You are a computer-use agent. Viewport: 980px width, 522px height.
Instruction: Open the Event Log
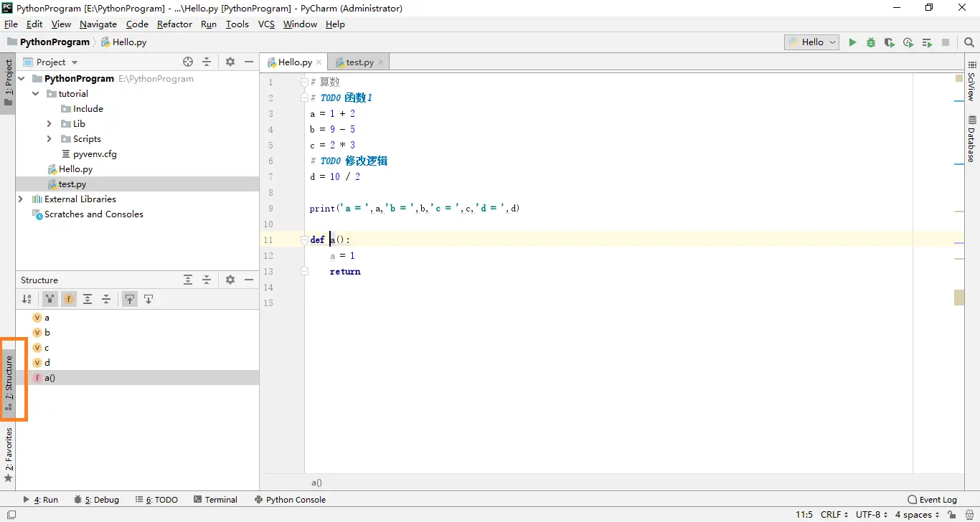[932, 500]
